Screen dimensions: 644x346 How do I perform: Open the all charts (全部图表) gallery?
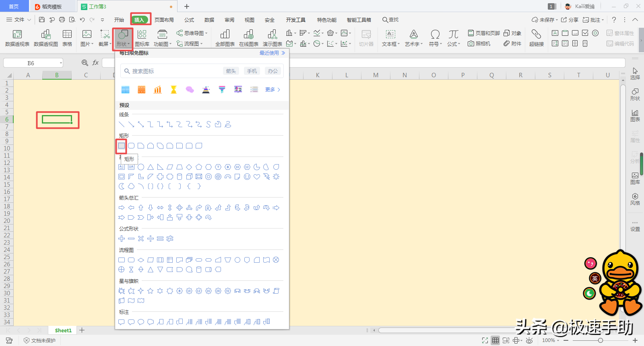point(225,38)
